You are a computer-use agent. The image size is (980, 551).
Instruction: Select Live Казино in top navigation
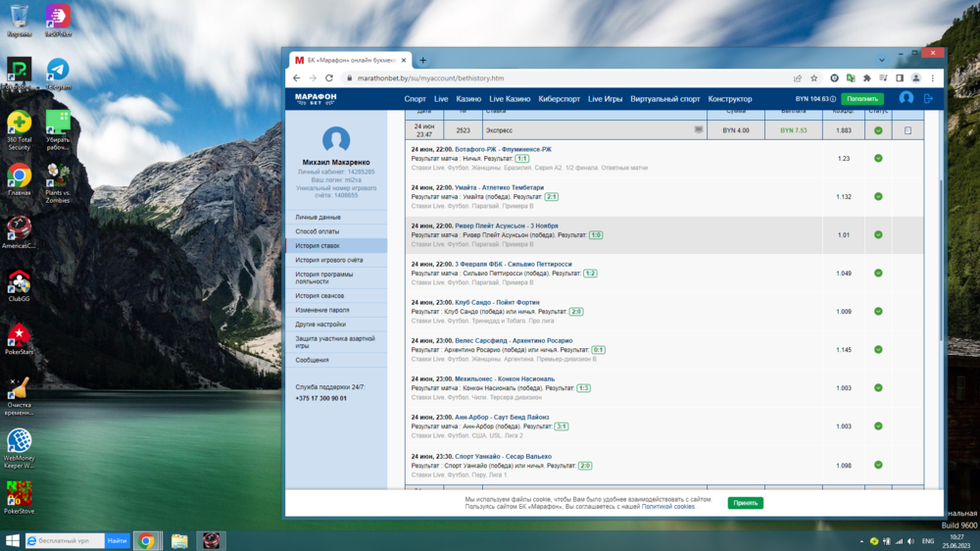(510, 99)
